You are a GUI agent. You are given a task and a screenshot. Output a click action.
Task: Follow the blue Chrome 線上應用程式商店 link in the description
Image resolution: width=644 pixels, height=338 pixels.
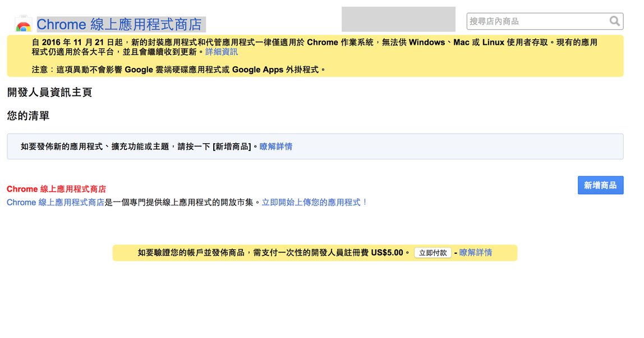click(56, 202)
